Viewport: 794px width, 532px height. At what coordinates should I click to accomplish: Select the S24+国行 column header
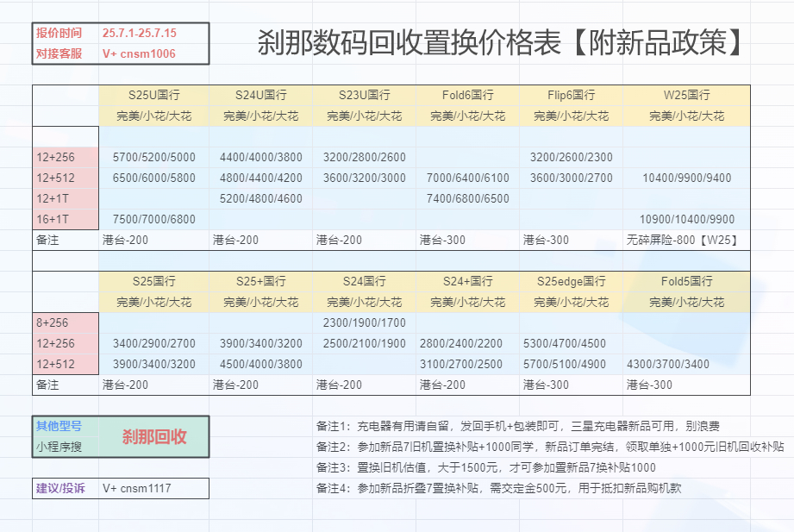(x=467, y=281)
